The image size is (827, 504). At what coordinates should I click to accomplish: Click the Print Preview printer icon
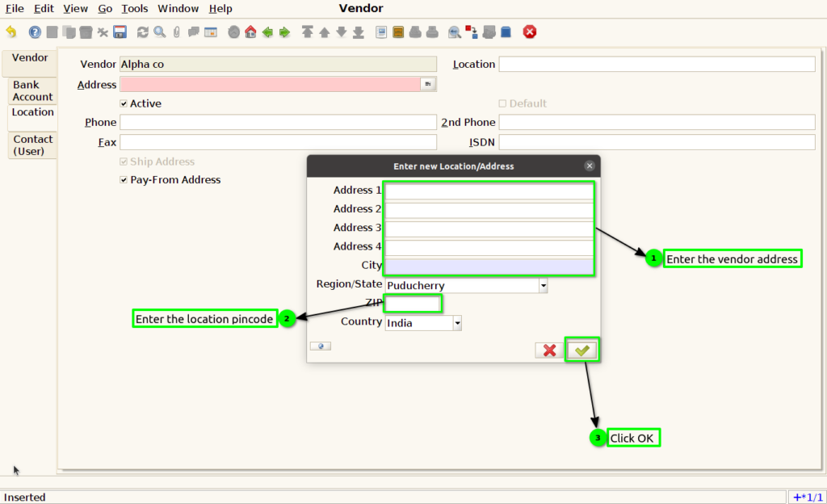pos(415,32)
